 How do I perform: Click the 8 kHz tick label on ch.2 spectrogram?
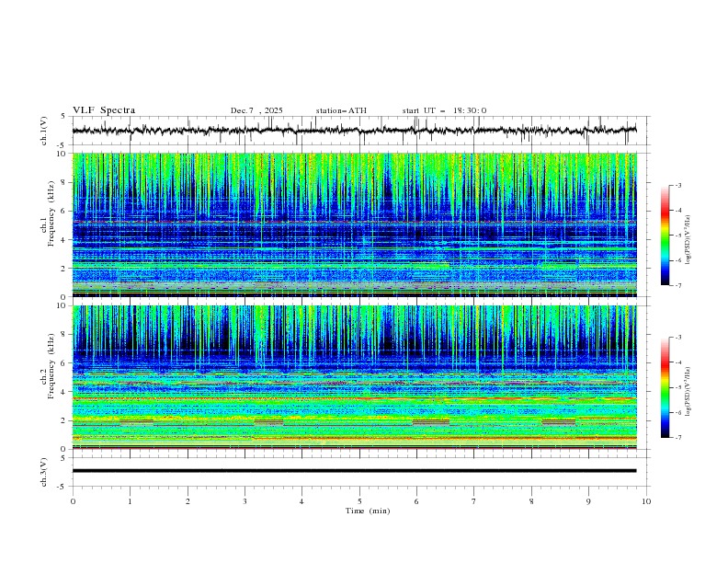point(63,335)
